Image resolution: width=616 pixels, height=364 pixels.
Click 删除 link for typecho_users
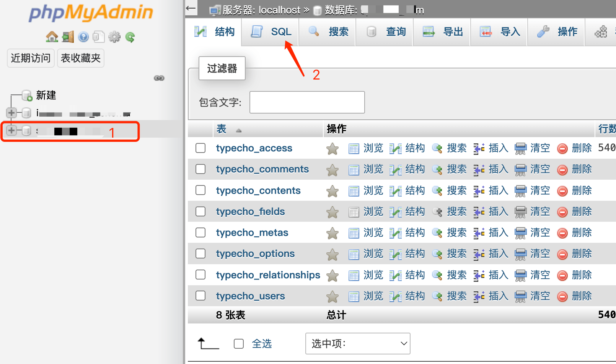coord(582,296)
